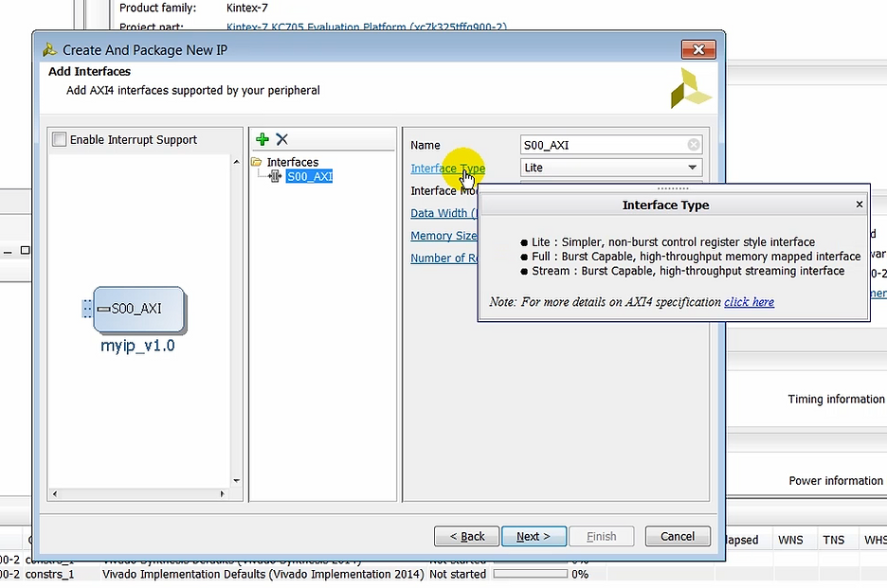
Task: Close the Interface Type tooltip with its X icon
Action: point(859,204)
